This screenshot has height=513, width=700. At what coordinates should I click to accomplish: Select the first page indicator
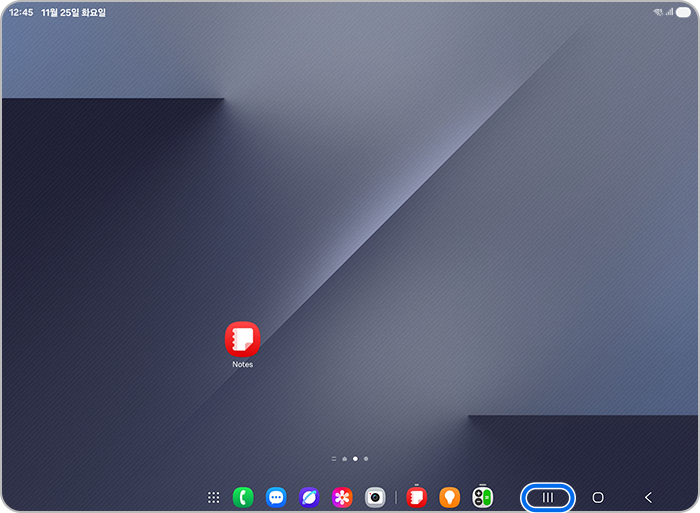[x=333, y=458]
